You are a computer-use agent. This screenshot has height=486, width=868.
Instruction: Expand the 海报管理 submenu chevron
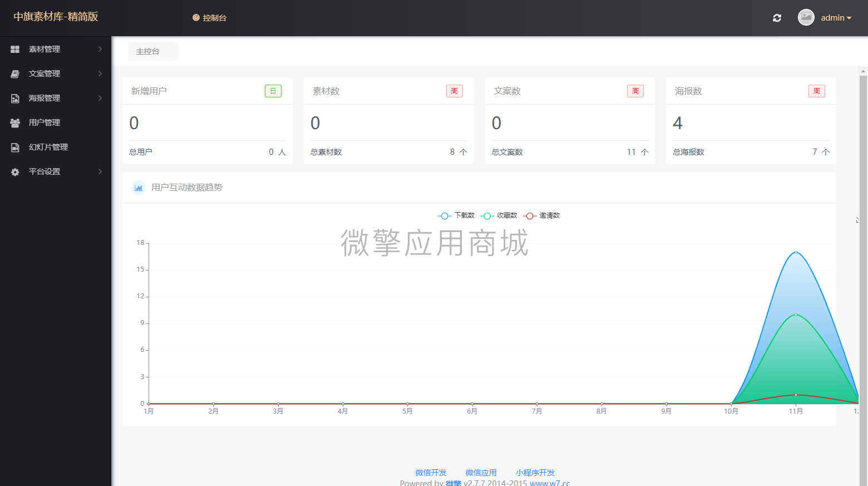click(100, 98)
